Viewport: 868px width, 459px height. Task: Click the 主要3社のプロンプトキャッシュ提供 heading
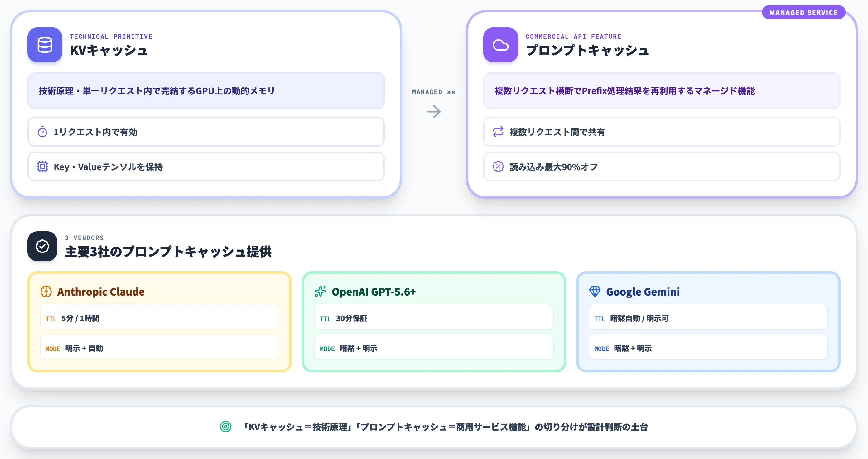pyautogui.click(x=168, y=252)
